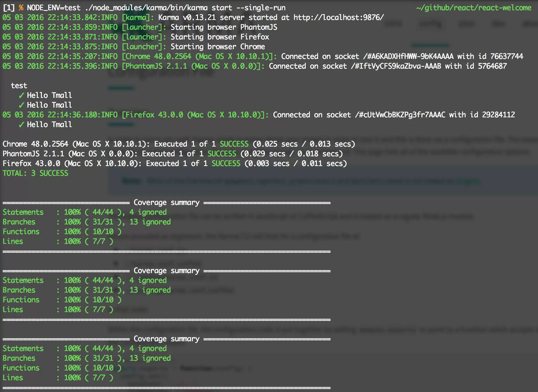Image resolution: width=538 pixels, height=392 pixels.
Task: Click the Starting browser Chrome message
Action: (x=218, y=47)
